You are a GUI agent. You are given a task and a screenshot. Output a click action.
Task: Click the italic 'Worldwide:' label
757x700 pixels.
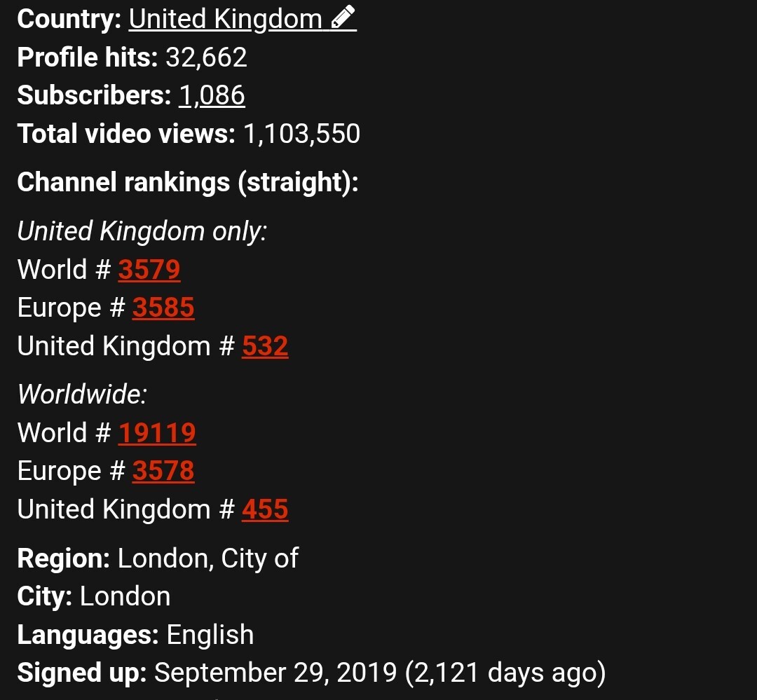82,394
